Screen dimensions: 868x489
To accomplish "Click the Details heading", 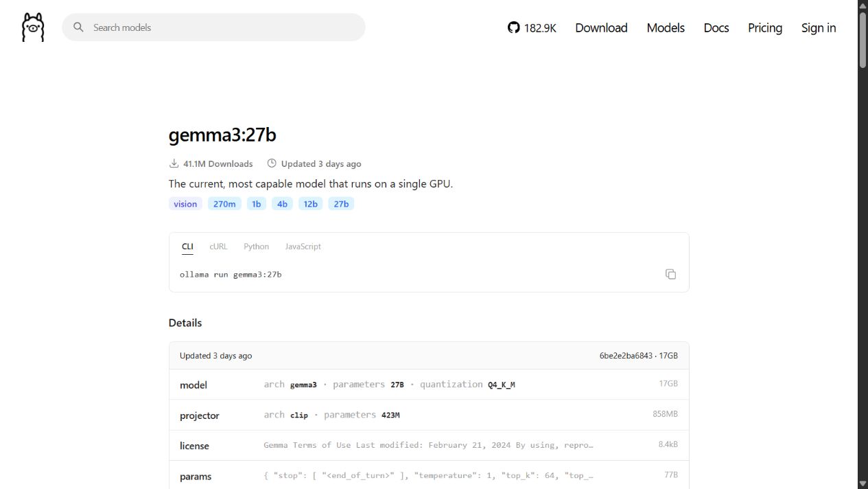I will tap(185, 323).
